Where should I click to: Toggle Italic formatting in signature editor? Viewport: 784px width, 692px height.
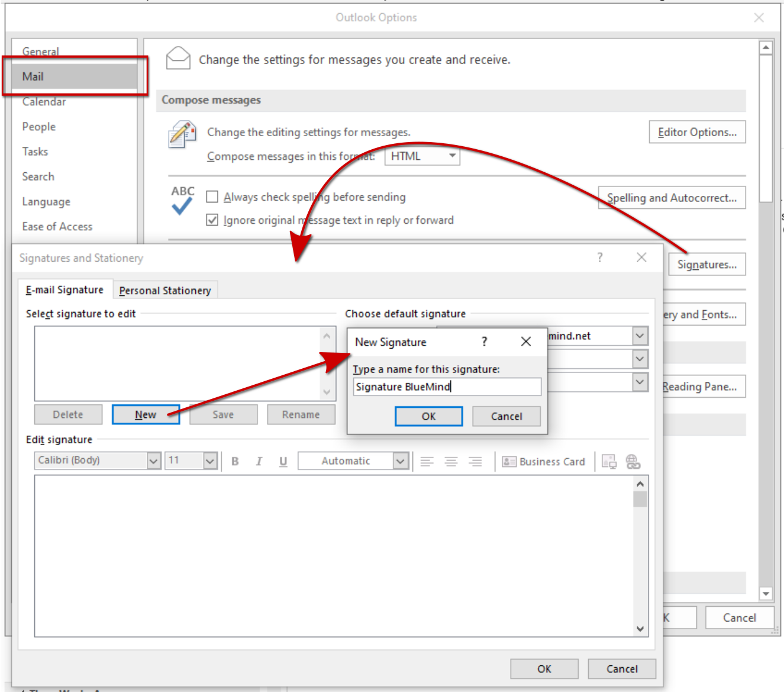[x=259, y=461]
